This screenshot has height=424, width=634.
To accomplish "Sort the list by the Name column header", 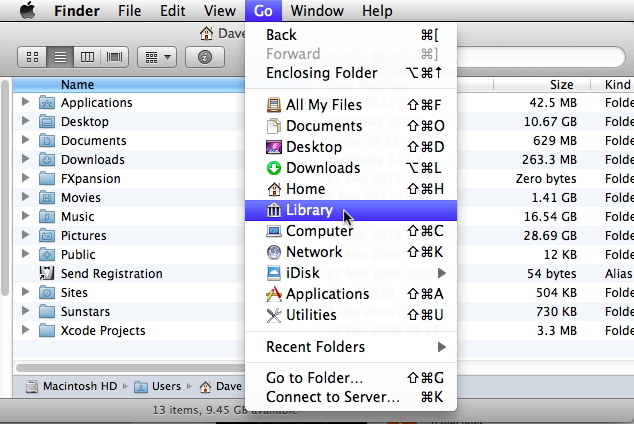I will click(x=78, y=85).
